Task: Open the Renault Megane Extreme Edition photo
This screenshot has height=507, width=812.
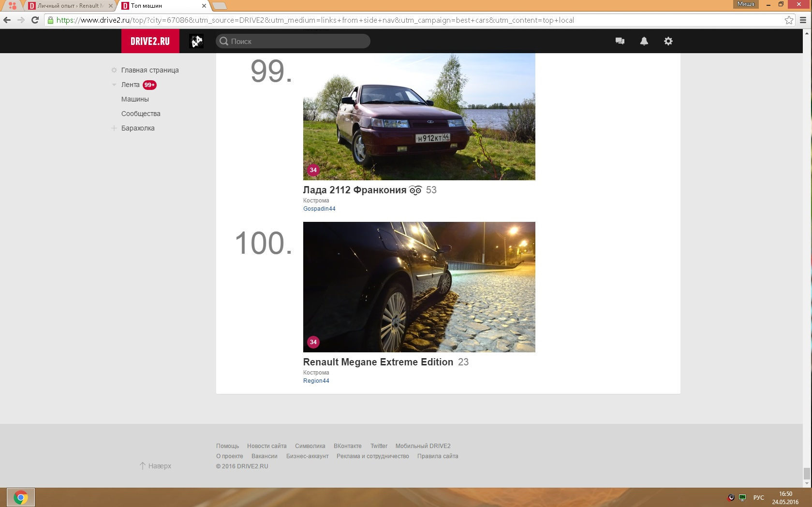Action: [419, 287]
